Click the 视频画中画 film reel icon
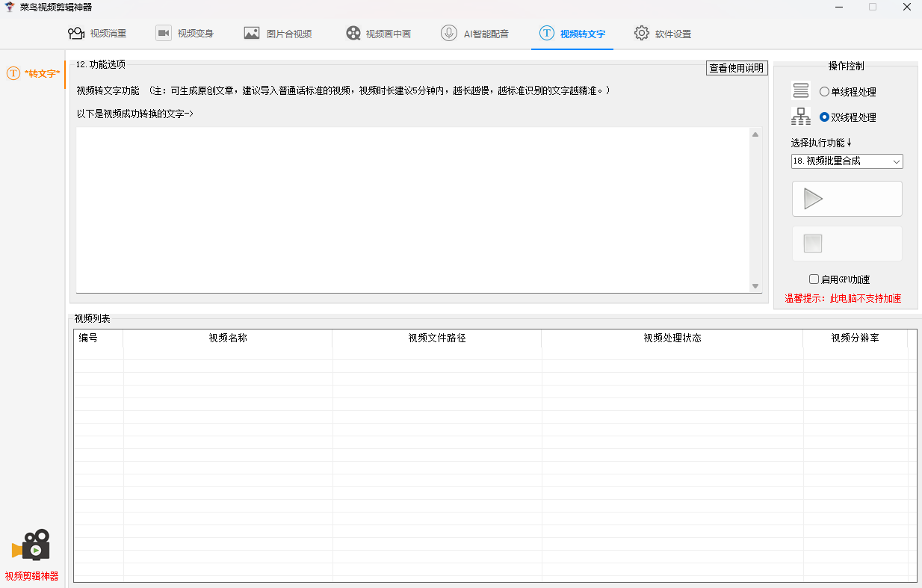 353,34
